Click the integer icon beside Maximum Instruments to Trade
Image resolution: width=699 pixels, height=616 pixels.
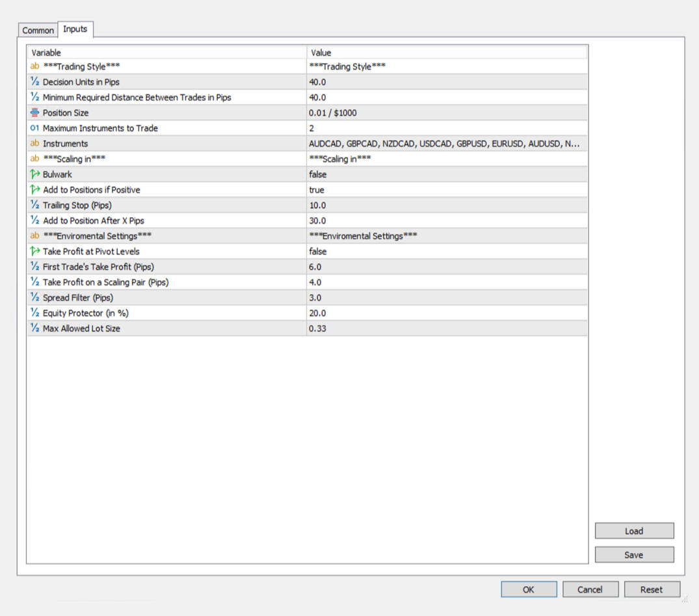35,128
